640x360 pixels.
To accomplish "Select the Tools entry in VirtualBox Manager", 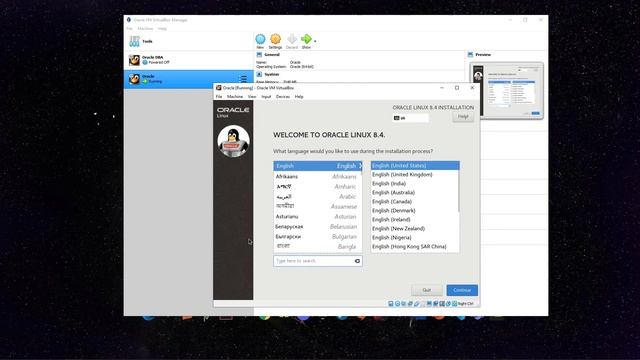I will (189, 41).
